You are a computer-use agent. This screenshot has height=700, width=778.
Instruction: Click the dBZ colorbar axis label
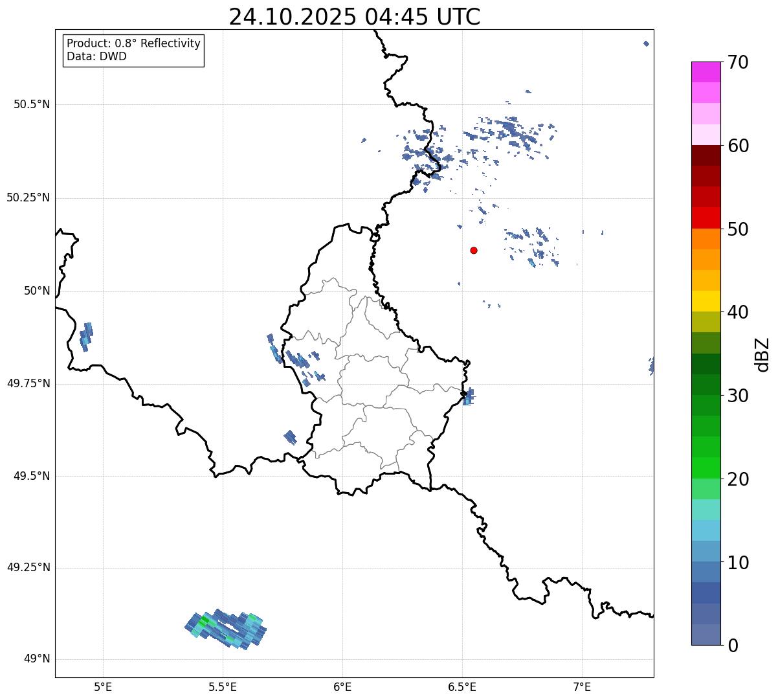(x=762, y=354)
